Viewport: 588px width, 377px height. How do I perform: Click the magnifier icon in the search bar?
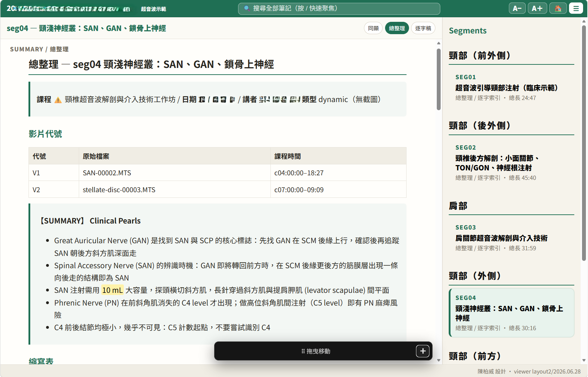247,8
